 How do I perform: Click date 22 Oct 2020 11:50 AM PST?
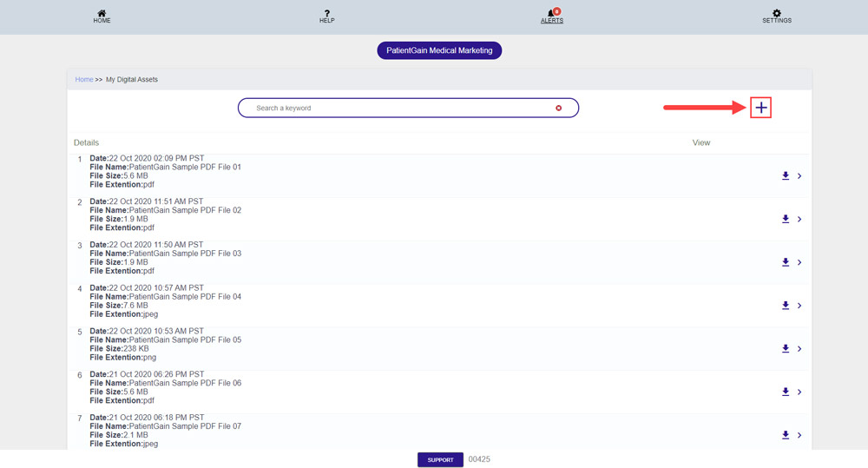[x=156, y=244]
